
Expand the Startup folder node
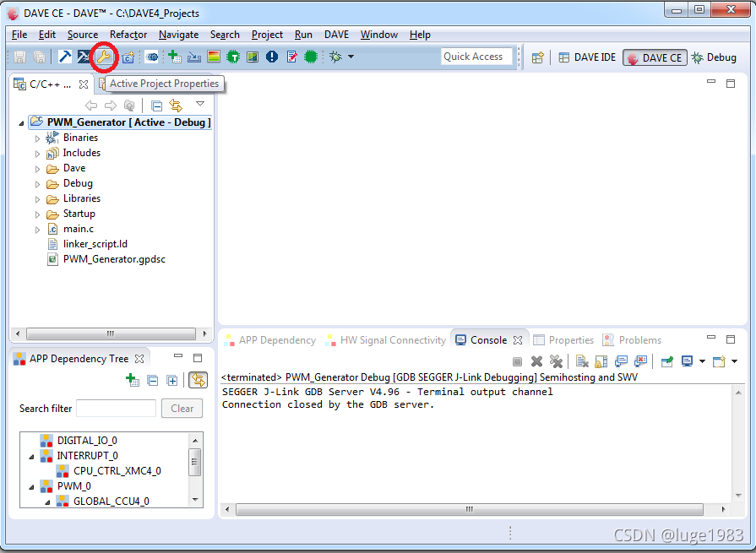(x=37, y=214)
